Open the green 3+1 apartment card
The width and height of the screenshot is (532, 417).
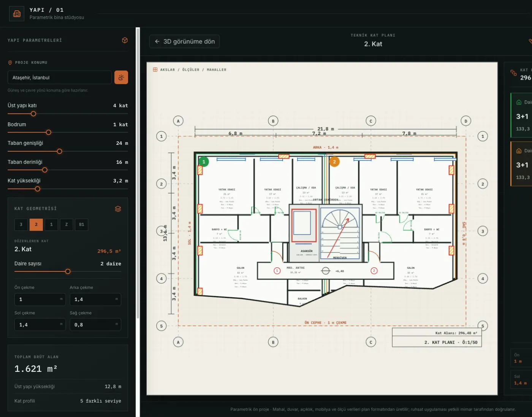point(521,115)
